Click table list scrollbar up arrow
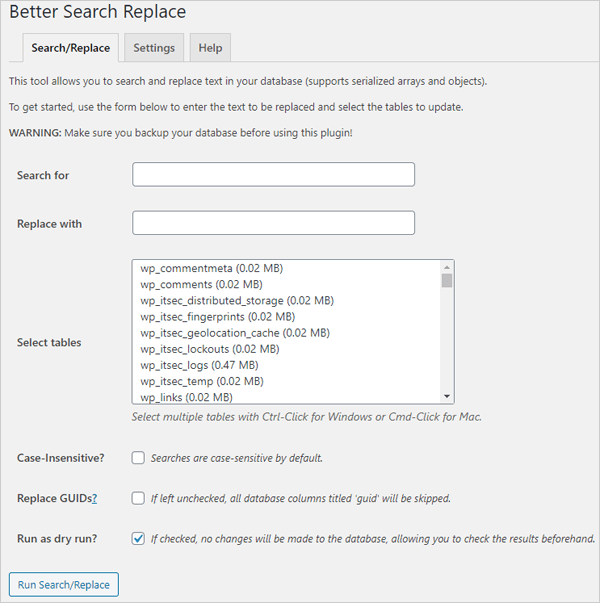The height and width of the screenshot is (603, 600). pos(447,267)
